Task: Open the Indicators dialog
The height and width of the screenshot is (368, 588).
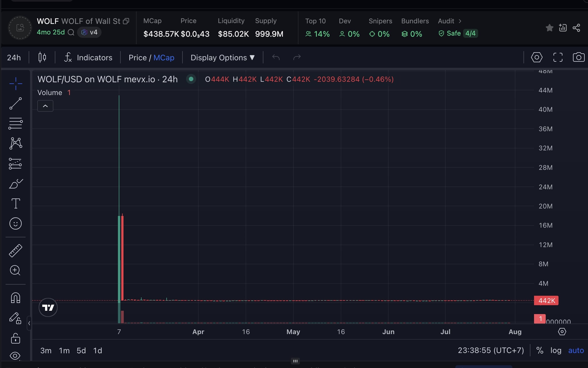Action: click(x=88, y=58)
